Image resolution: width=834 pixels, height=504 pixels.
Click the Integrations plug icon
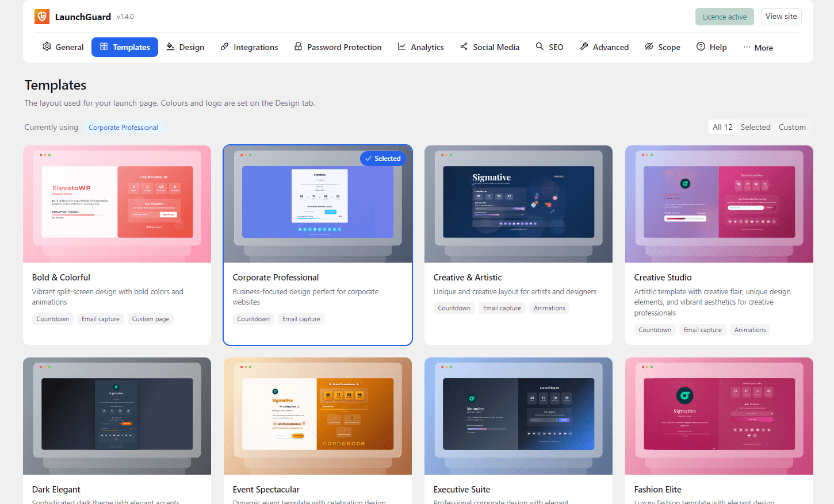[224, 47]
